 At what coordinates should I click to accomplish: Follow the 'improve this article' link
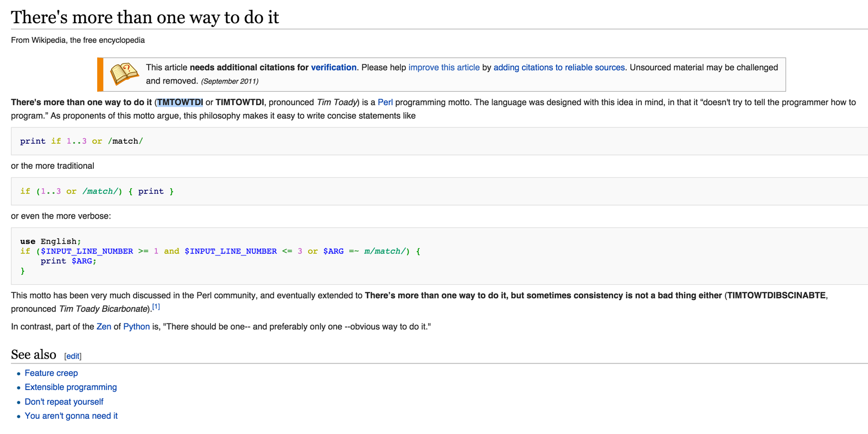[444, 67]
